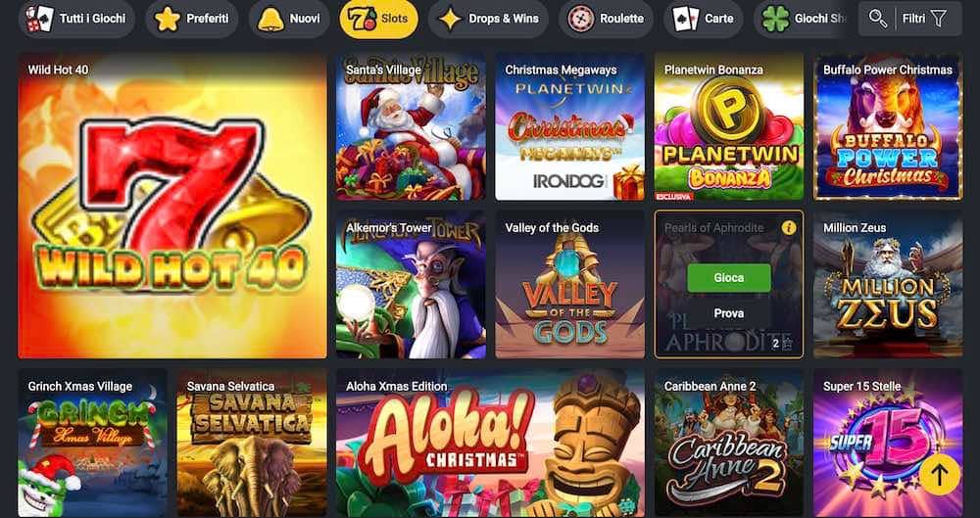Open the Valley of the Gods game
The width and height of the screenshot is (980, 518).
(x=570, y=284)
